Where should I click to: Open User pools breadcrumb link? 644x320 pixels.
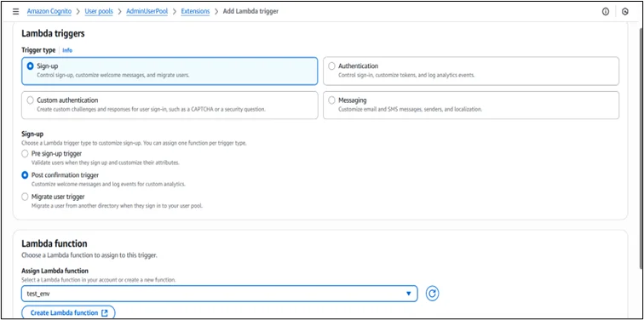(99, 11)
